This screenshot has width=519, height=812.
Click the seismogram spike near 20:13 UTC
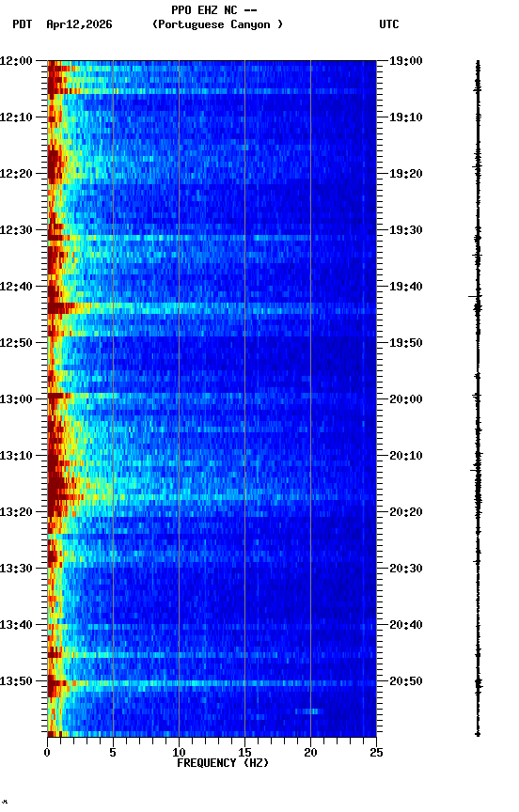coord(477,470)
